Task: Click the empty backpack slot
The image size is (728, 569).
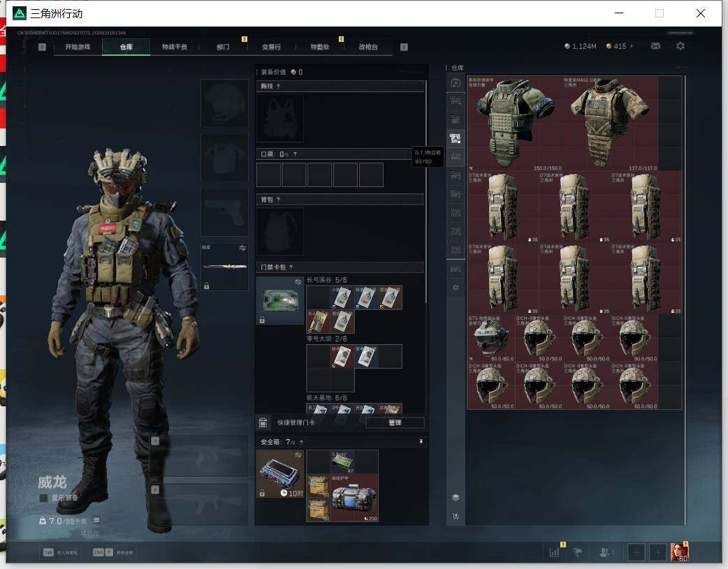Action: (x=280, y=232)
